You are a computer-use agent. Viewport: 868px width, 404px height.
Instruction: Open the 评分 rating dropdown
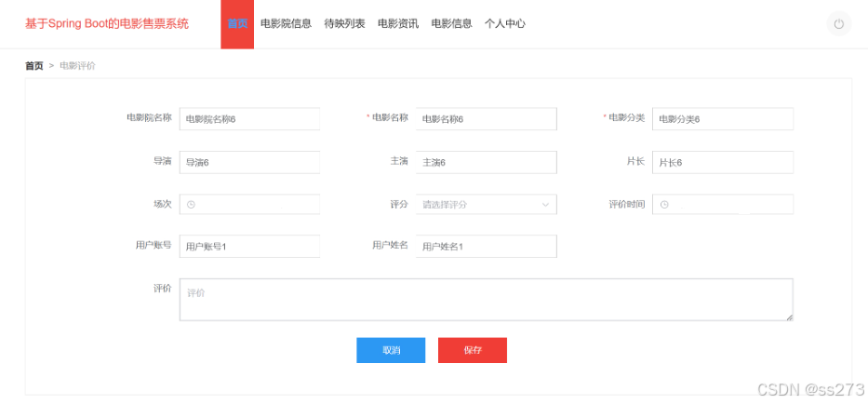click(x=486, y=205)
